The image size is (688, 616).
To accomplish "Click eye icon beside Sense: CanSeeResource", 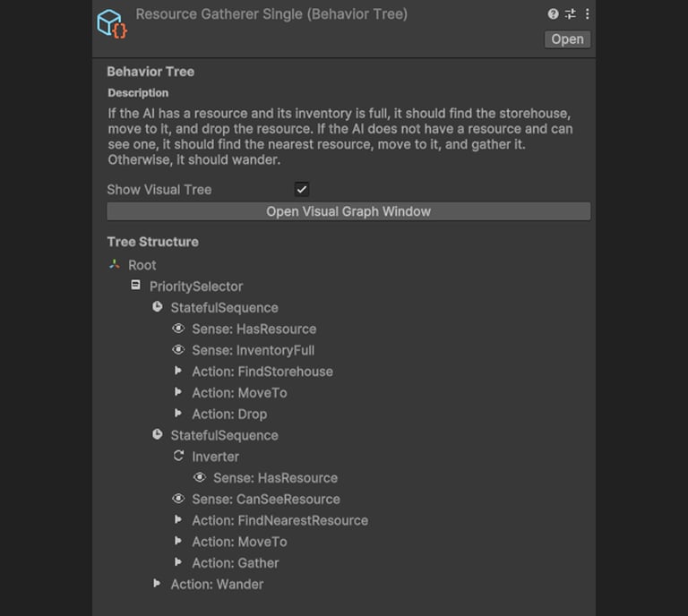I will [x=178, y=499].
